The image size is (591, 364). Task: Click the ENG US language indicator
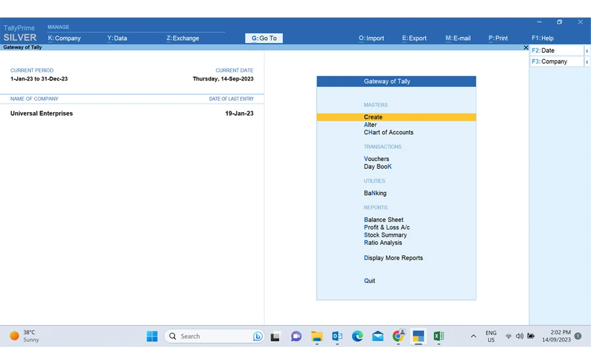pyautogui.click(x=491, y=336)
